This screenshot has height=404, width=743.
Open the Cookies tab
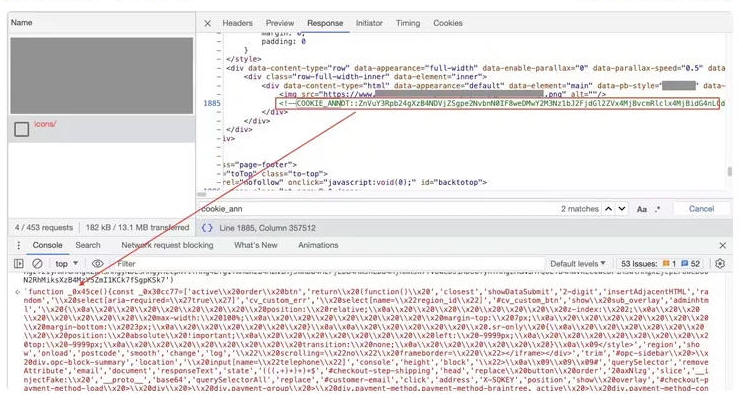tap(448, 23)
